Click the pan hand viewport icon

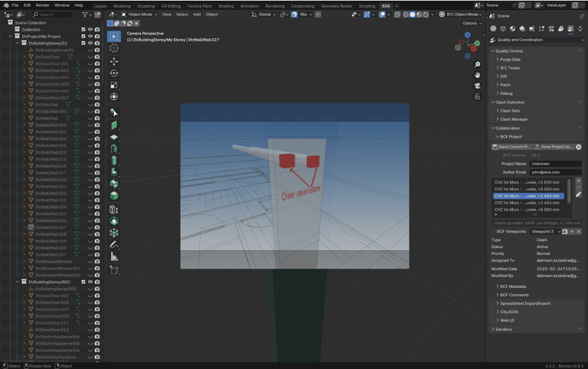[x=478, y=75]
